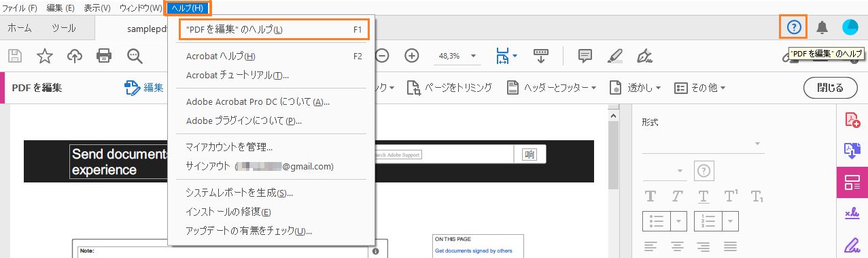
Task: Select Adobe Acrobat Pro DC について entry
Action: [271, 101]
